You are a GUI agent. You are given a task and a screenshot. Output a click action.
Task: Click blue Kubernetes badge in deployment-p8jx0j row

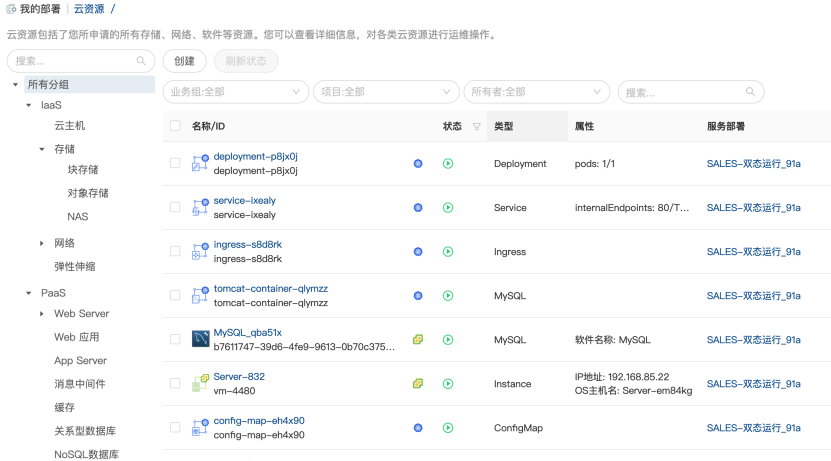tap(418, 164)
